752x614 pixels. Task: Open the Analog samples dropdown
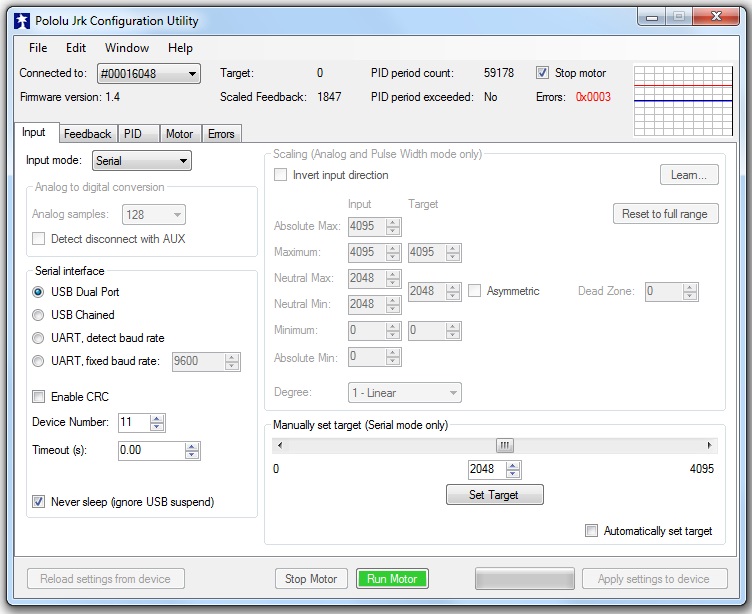click(x=154, y=215)
